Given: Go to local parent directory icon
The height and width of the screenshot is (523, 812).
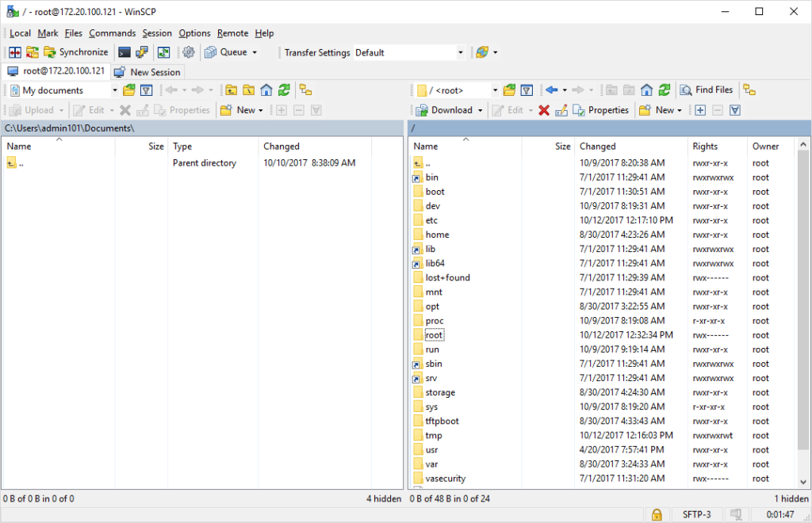Looking at the screenshot, I should click(231, 90).
